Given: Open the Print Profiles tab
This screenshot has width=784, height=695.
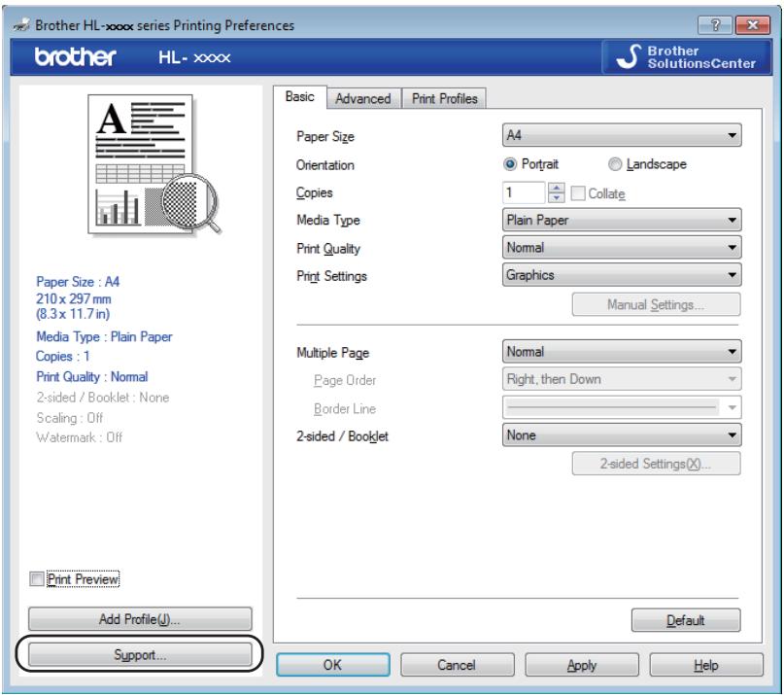Looking at the screenshot, I should 444,98.
